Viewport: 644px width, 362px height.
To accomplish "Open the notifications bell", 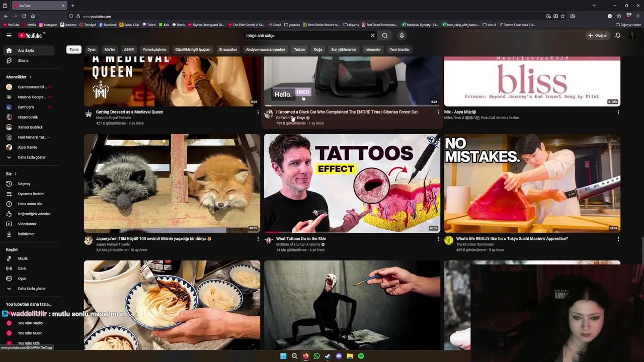I will pyautogui.click(x=618, y=35).
